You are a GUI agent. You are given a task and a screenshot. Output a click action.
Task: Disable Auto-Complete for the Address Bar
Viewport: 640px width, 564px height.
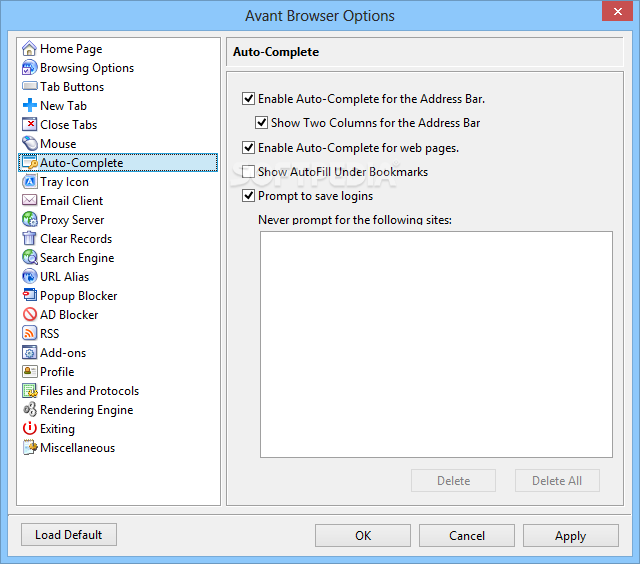(x=248, y=99)
